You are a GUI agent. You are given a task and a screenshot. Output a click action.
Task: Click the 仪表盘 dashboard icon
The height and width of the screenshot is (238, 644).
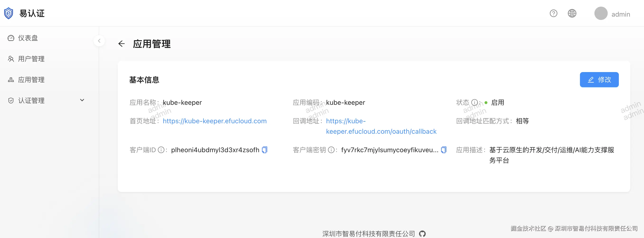pos(11,38)
